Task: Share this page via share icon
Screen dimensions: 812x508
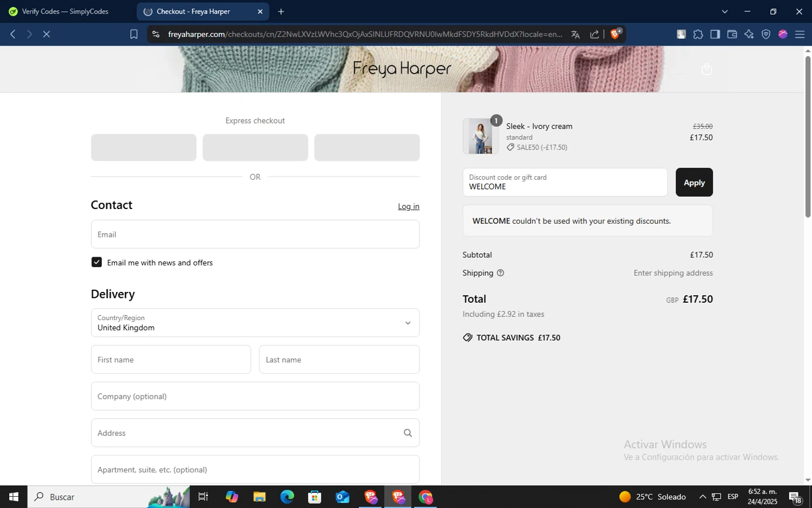Action: (x=594, y=34)
